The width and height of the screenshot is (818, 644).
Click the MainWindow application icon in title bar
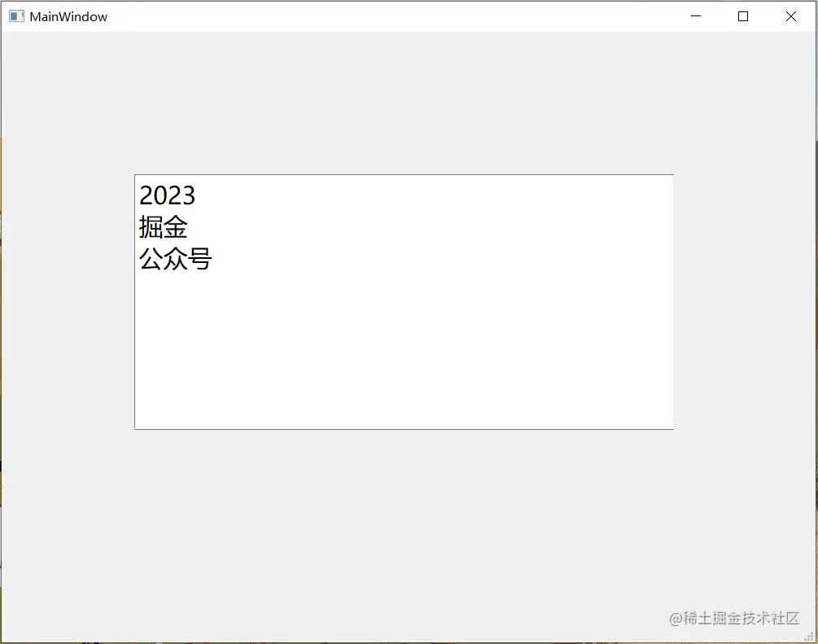(15, 15)
